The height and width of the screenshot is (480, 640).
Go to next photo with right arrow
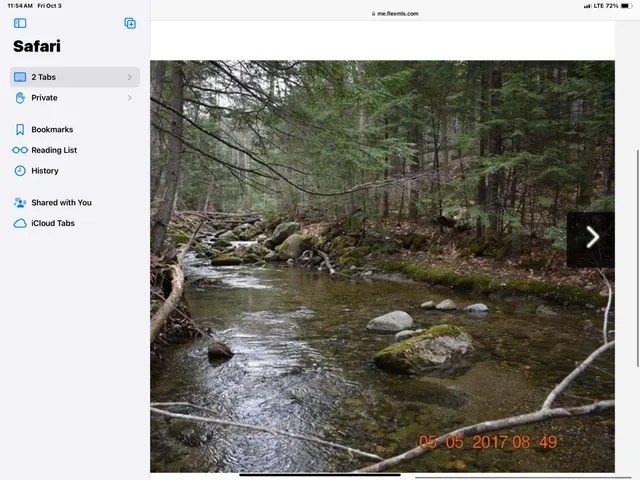pos(591,240)
